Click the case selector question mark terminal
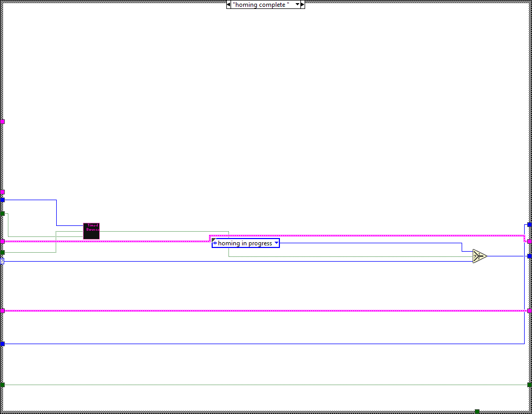 tap(2, 261)
